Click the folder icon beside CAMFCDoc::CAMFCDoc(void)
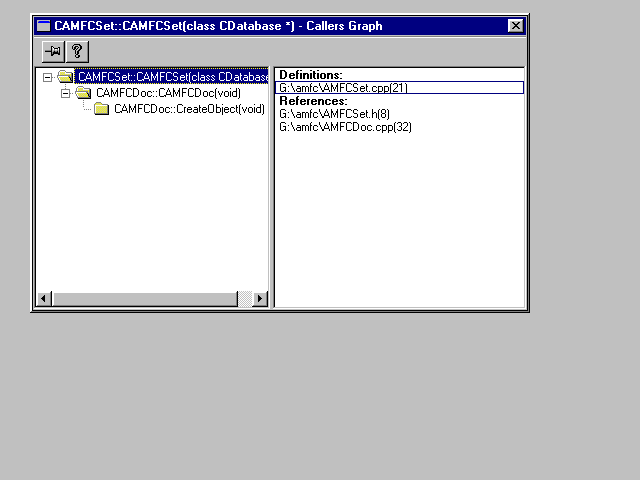This screenshot has height=480, width=640. (x=83, y=93)
